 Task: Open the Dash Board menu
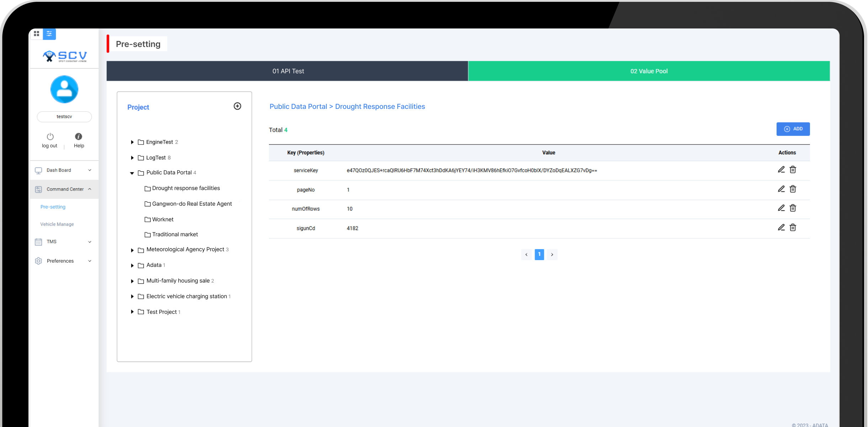coord(64,170)
